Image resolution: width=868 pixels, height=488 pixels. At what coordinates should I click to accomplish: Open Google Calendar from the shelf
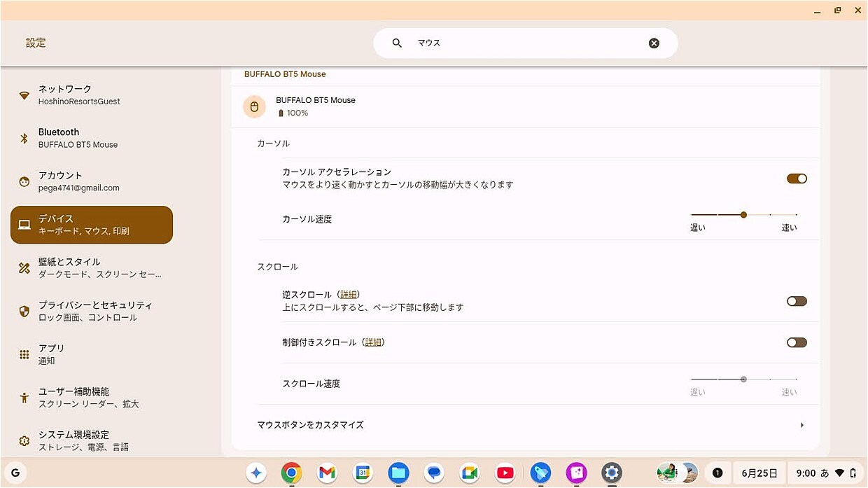(362, 473)
